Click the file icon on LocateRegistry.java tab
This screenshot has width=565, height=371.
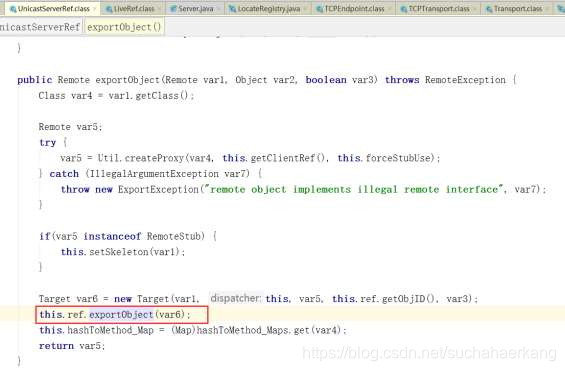pyautogui.click(x=233, y=9)
